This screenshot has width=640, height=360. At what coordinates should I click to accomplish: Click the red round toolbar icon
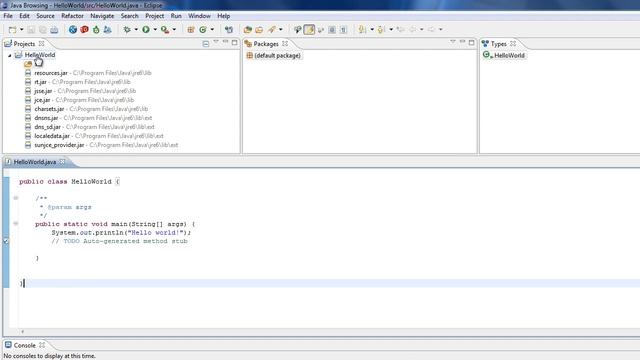[x=84, y=29]
